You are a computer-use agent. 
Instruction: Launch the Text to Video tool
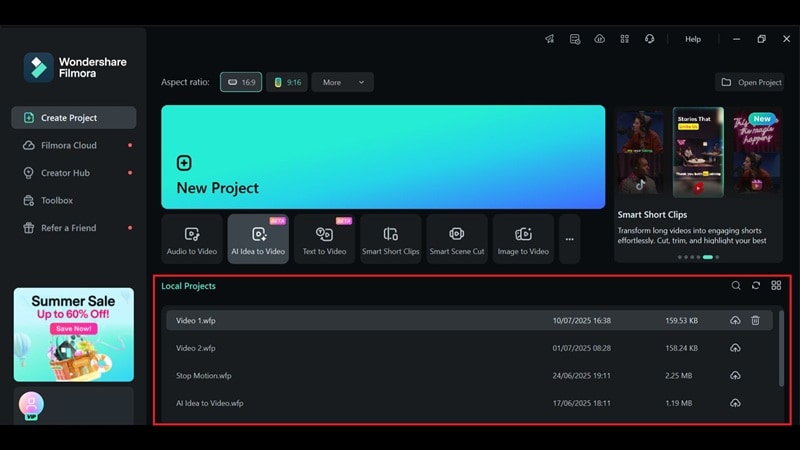point(324,239)
